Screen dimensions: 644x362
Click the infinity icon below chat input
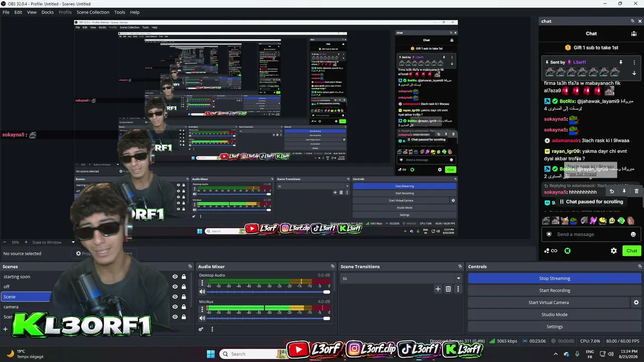pos(554,251)
